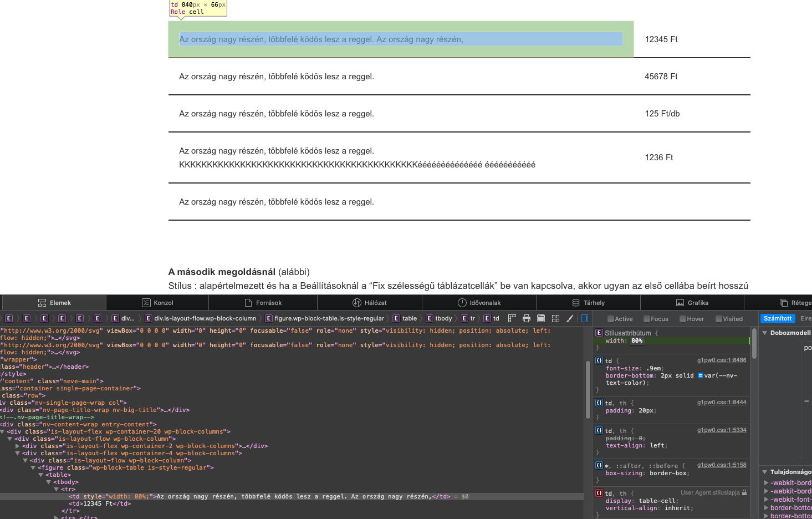Image resolution: width=812 pixels, height=519 pixels.
Task: Click the E icon of td breadcrumb
Action: pyautogui.click(x=487, y=318)
